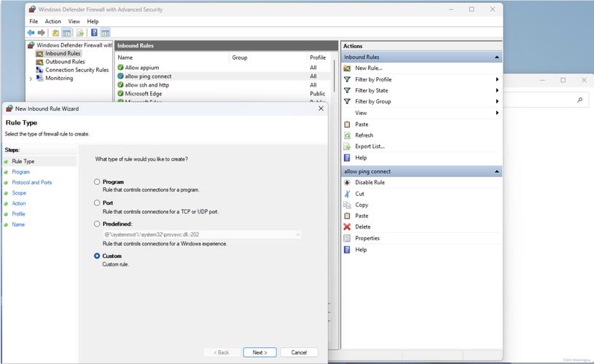Open the Action menu

click(x=53, y=22)
